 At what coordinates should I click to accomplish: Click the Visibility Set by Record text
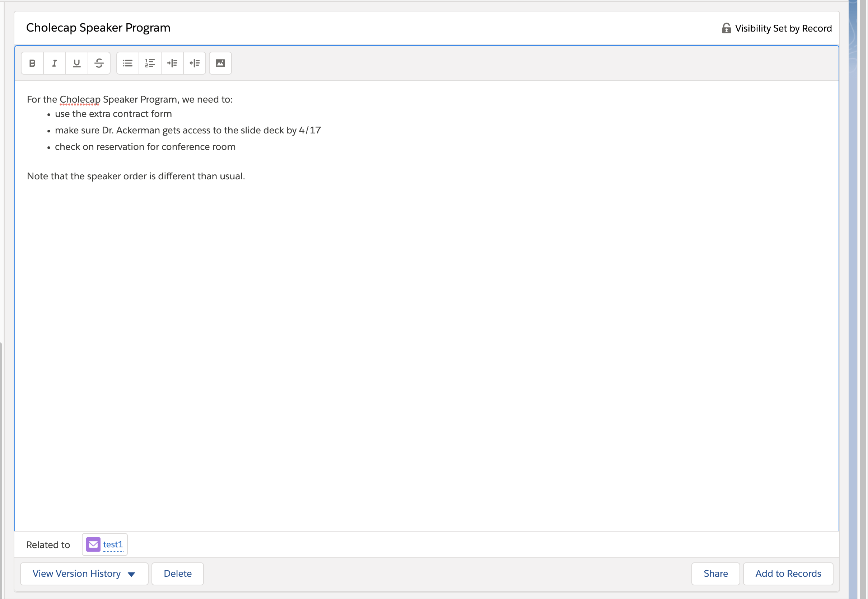point(783,29)
